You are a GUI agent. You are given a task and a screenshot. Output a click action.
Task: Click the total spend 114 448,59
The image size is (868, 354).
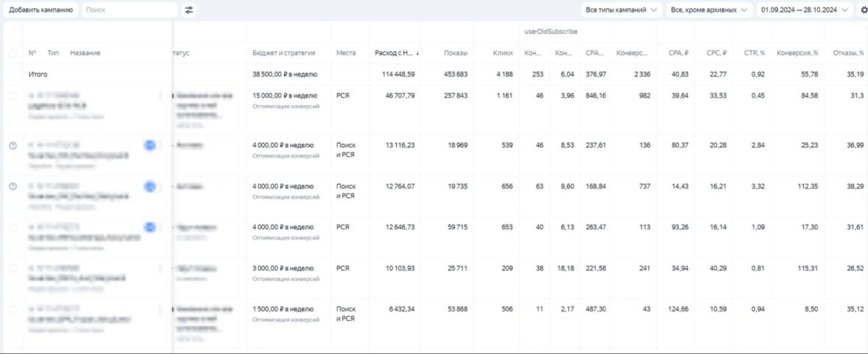pos(398,74)
